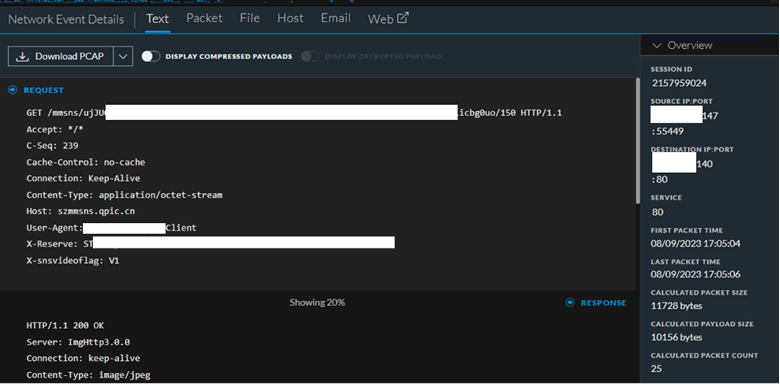780x385 pixels.
Task: Select the GET /mmsns request line
Action: pyautogui.click(x=294, y=113)
